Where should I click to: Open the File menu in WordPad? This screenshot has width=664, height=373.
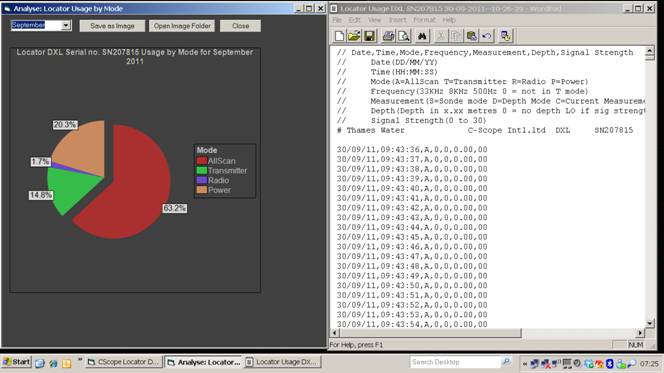click(337, 20)
